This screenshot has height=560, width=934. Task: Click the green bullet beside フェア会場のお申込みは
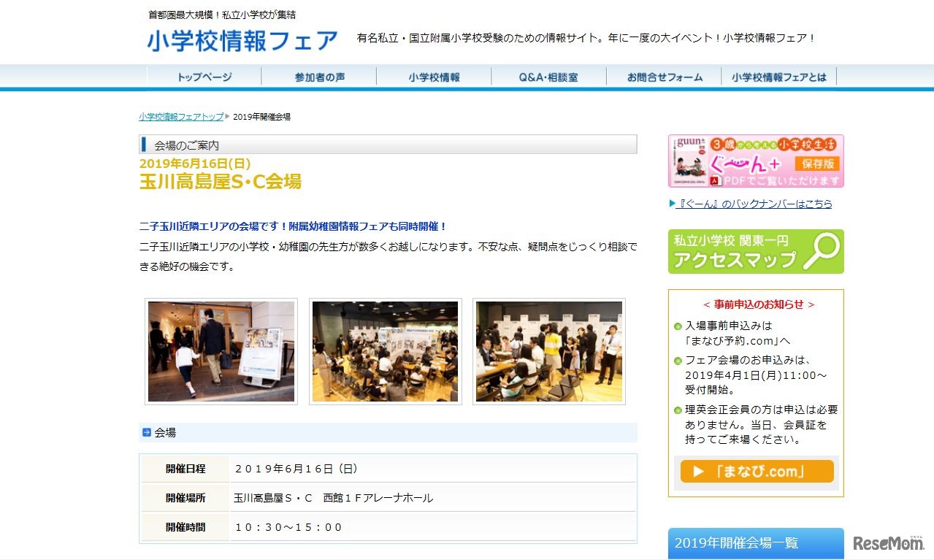tap(678, 361)
